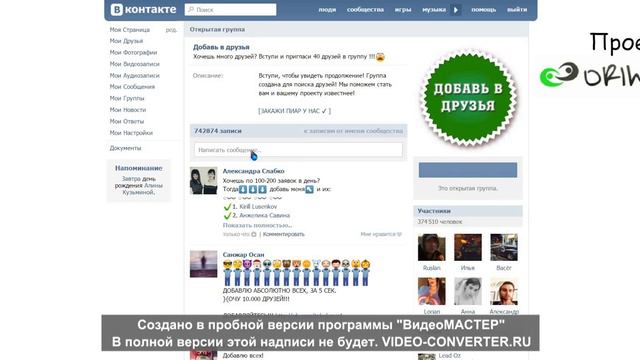Viewport: 640px width, 360px height.
Task: Open Мои Фотографии in the sidebar
Action: tap(133, 52)
